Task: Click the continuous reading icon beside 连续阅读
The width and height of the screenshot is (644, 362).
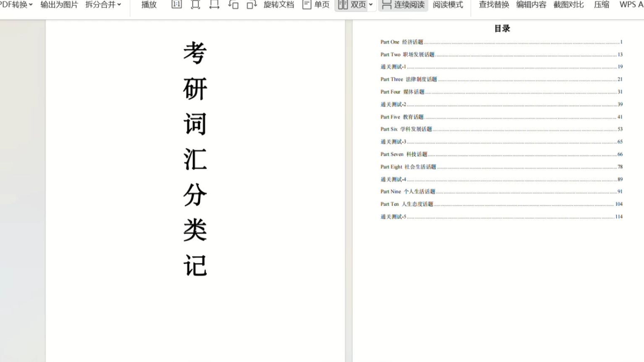Action: 386,5
